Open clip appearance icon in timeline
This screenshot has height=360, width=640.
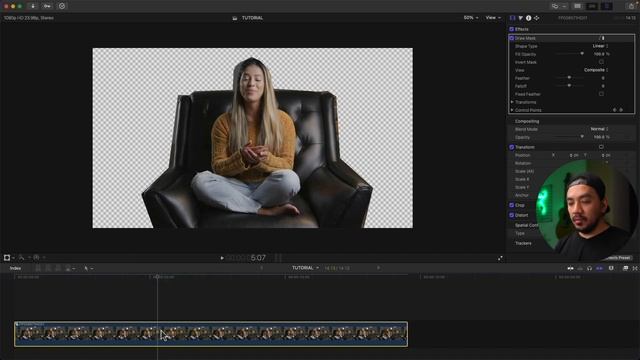[611, 268]
